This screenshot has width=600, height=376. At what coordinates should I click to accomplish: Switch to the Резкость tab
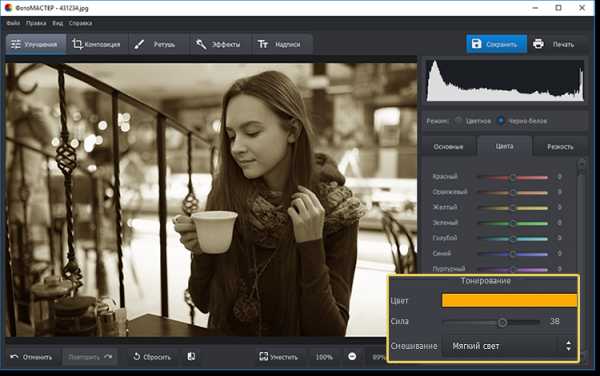pos(560,147)
